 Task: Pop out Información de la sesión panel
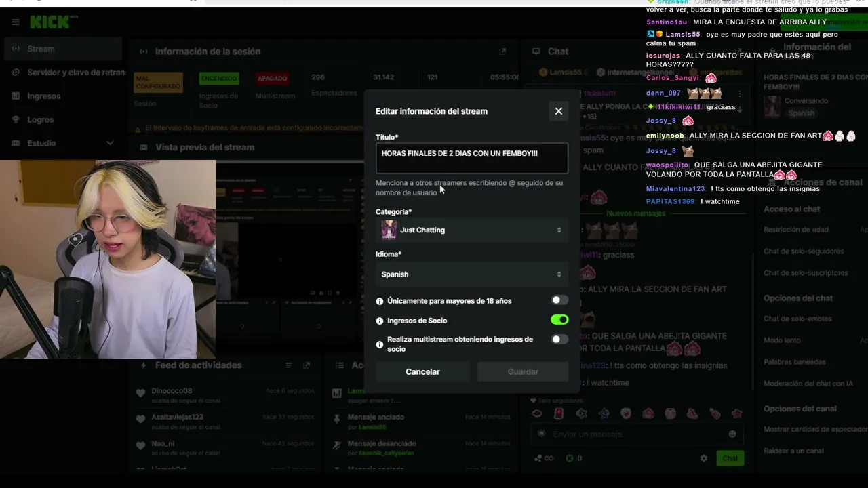coord(502,52)
